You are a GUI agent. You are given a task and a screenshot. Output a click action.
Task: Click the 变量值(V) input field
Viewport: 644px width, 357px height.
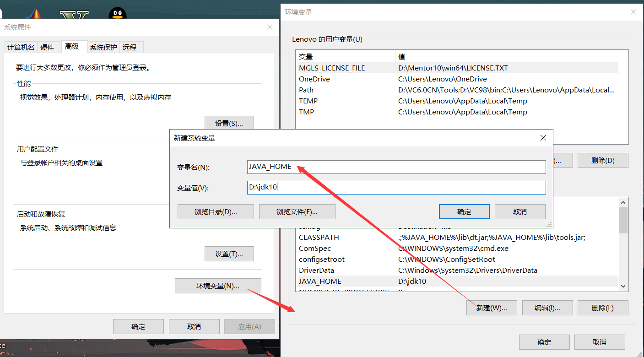[396, 188]
